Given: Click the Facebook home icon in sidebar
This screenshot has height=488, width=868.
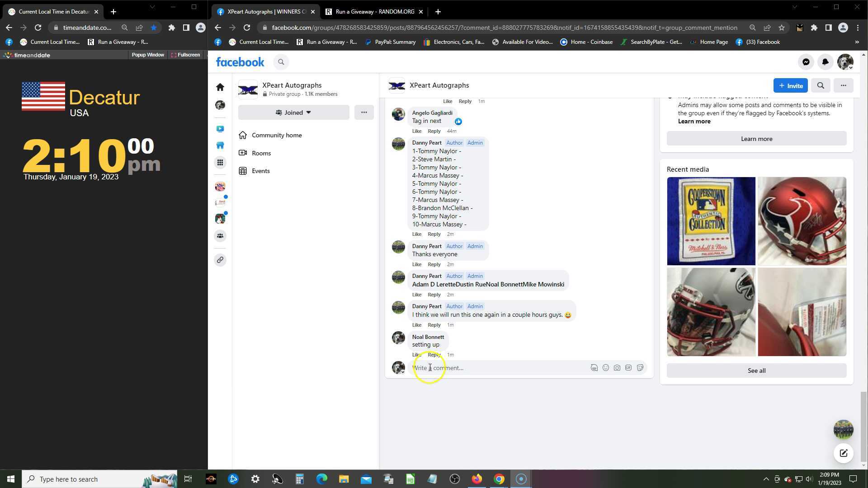Looking at the screenshot, I should [220, 87].
